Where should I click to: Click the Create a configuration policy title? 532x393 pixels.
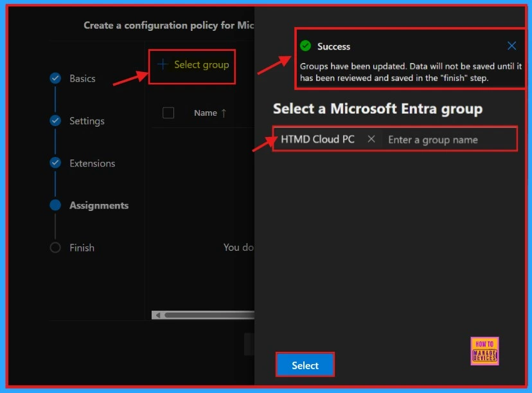(168, 25)
